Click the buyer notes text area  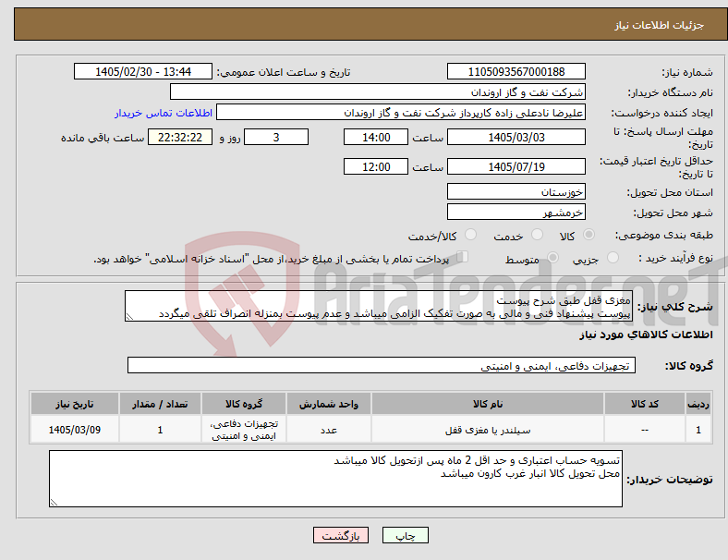[x=335, y=479]
